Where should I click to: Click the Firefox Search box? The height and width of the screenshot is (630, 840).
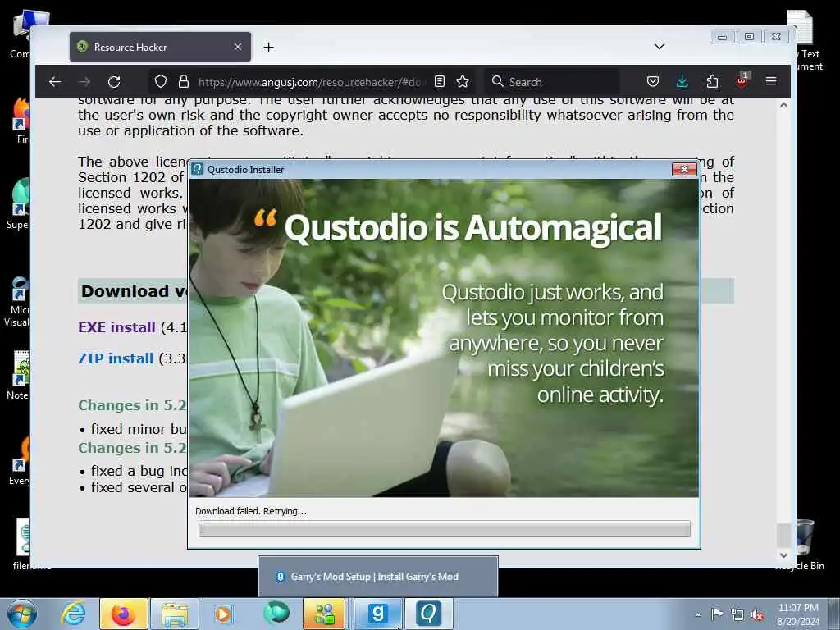click(x=552, y=82)
